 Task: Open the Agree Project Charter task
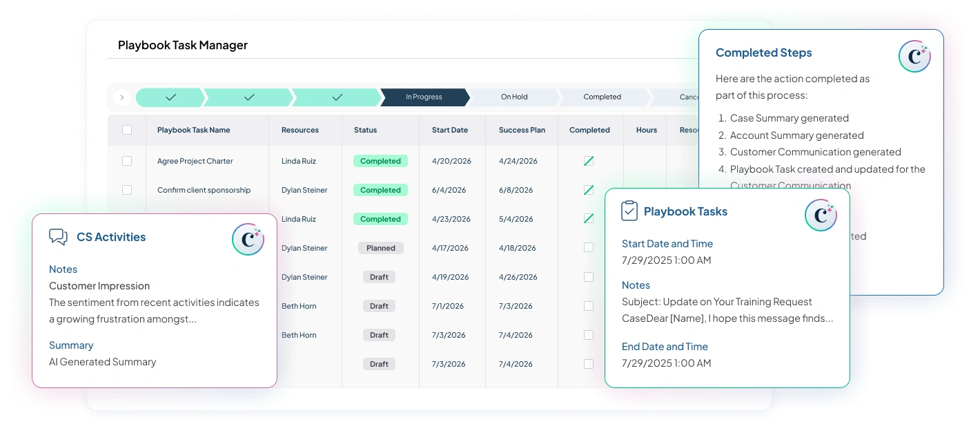[195, 161]
